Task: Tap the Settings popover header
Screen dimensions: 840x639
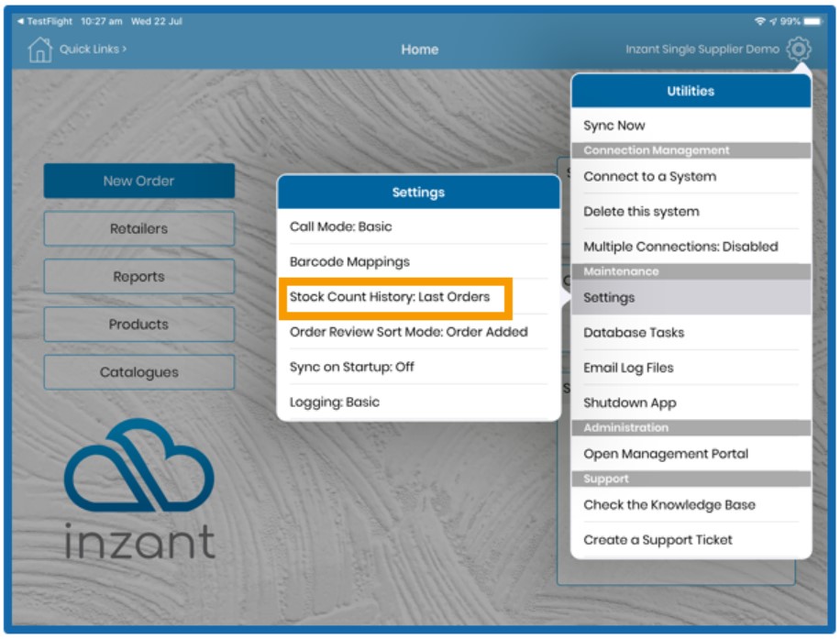Action: point(418,193)
